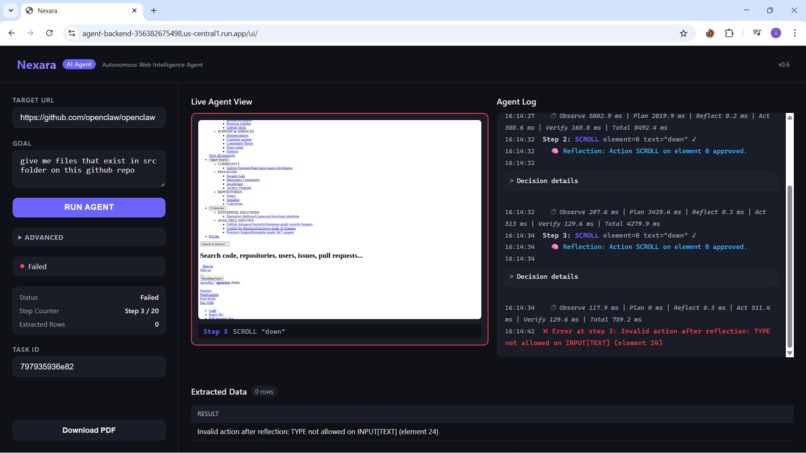Select the Nexara browser tab
806x453 pixels.
(82, 10)
